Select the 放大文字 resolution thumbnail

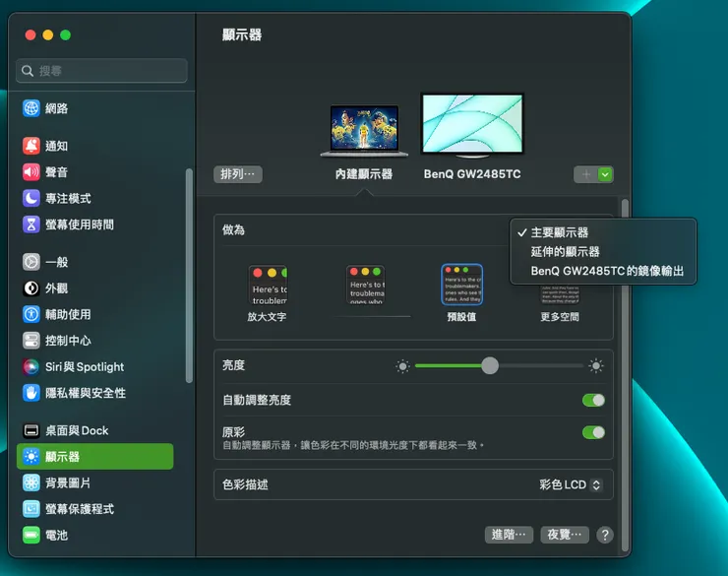[x=268, y=286]
